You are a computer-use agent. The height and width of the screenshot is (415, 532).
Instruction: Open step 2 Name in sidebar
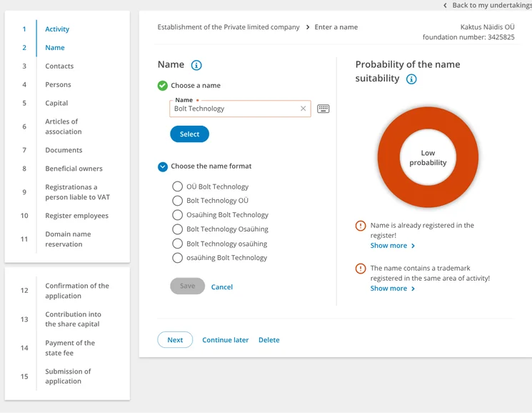pos(54,48)
